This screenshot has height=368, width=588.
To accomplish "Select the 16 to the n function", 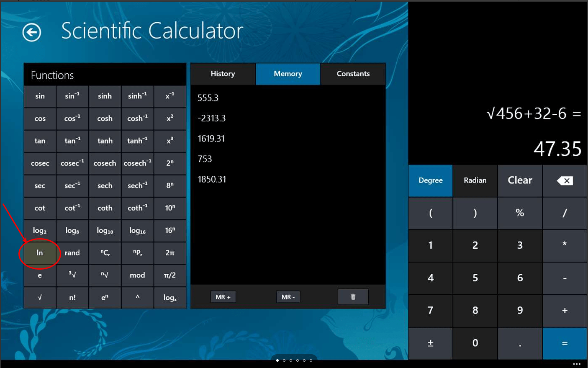I will point(170,230).
